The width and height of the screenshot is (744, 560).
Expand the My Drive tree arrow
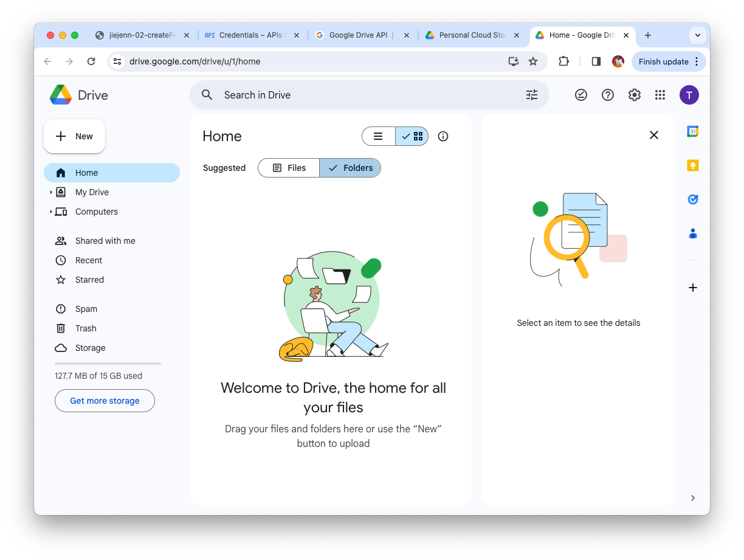tap(51, 192)
